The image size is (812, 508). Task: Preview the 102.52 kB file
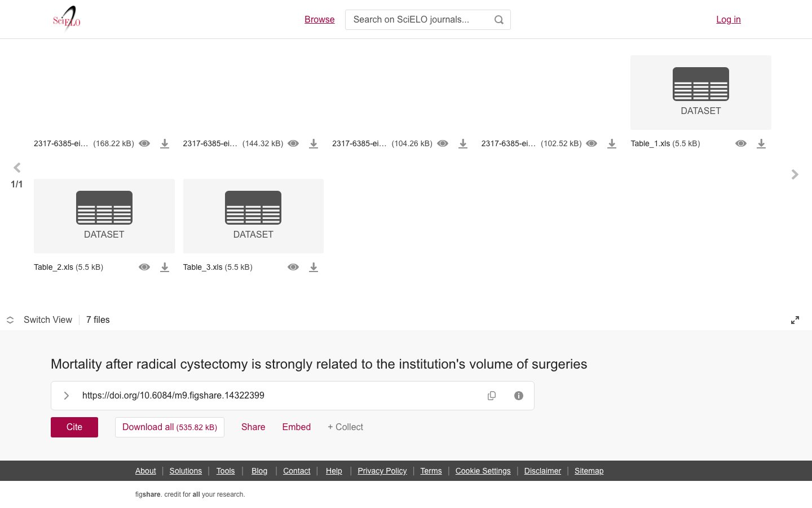tap(592, 143)
